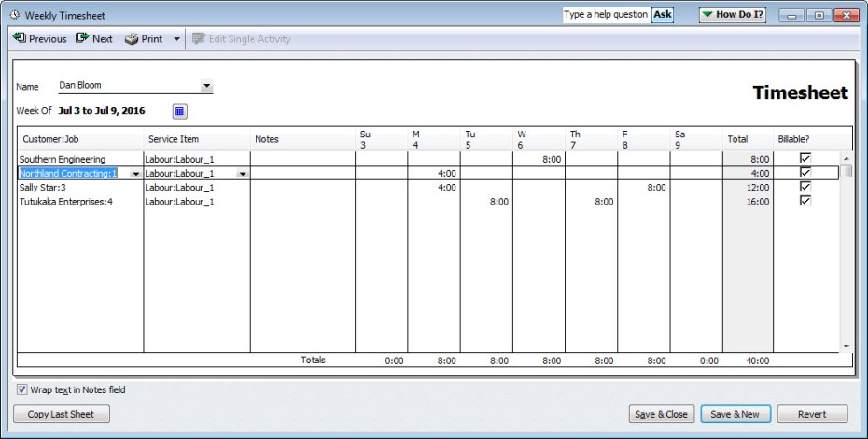868x439 pixels.
Task: Toggle Billable checkbox for Southern Engineering row
Action: (805, 159)
